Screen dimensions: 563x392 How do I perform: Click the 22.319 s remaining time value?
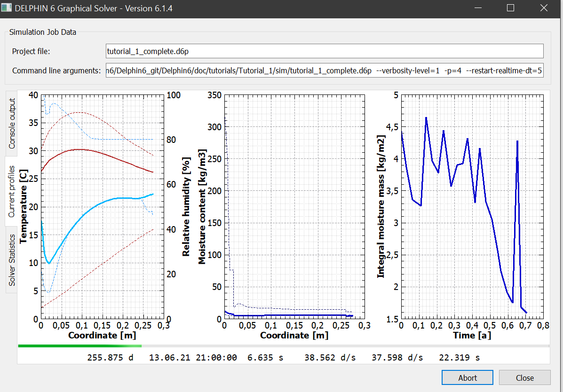[459, 358]
